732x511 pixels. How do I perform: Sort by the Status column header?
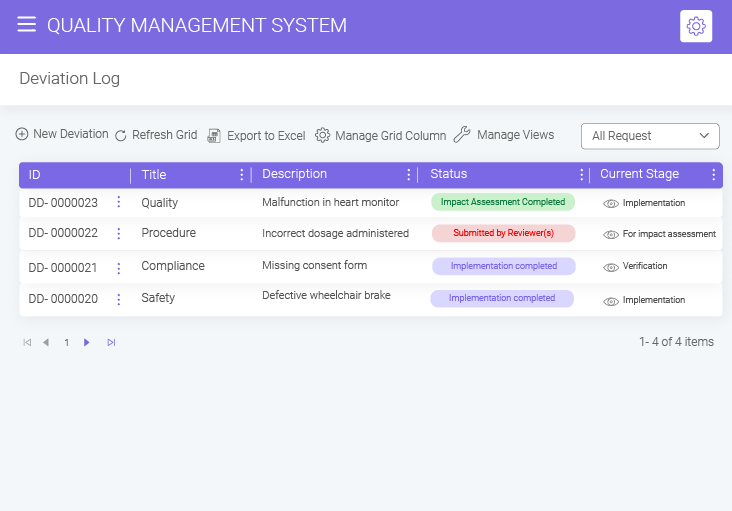tap(448, 174)
